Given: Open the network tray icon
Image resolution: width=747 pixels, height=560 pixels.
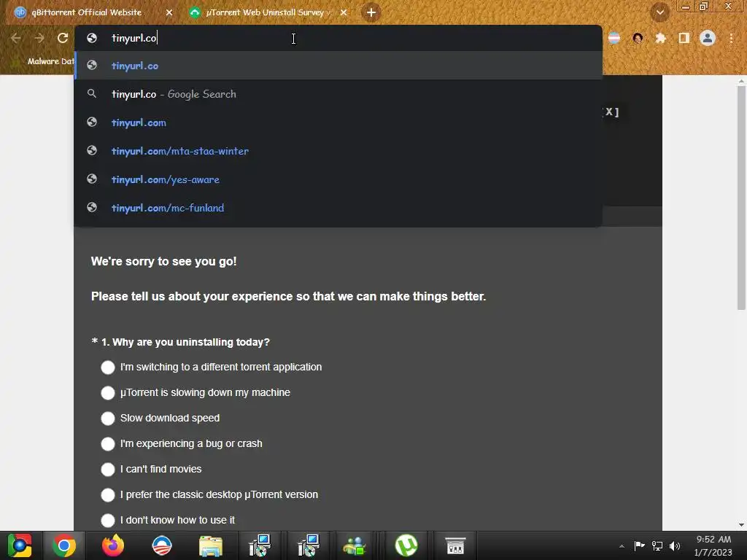Looking at the screenshot, I should pos(657,546).
